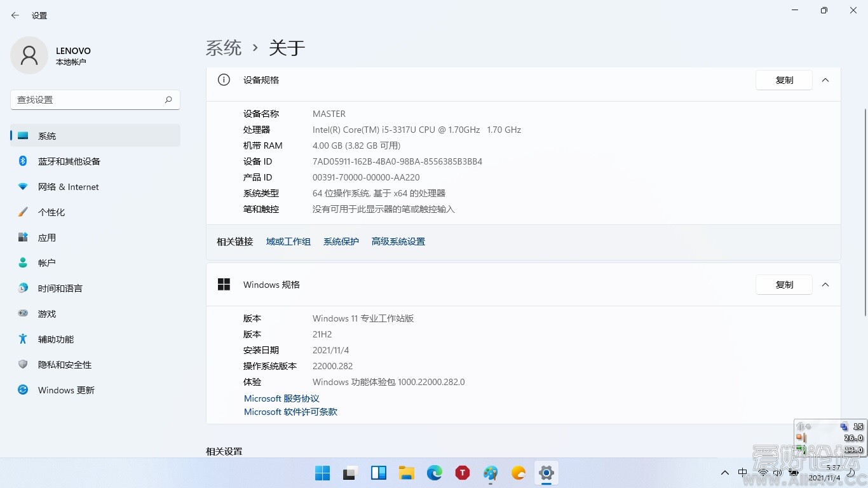Click the Windows logo beside Windows 规格

pyautogui.click(x=224, y=284)
